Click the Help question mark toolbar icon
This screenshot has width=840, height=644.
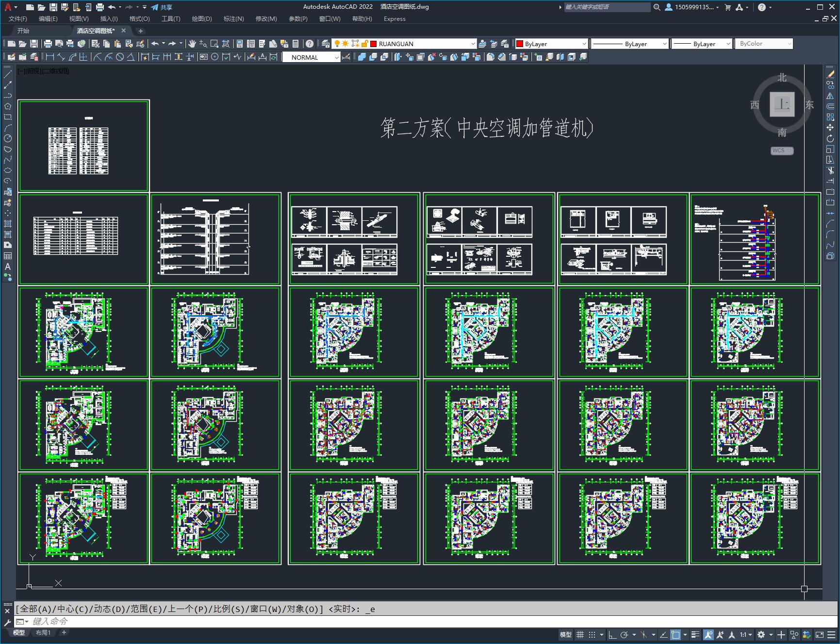pos(310,44)
